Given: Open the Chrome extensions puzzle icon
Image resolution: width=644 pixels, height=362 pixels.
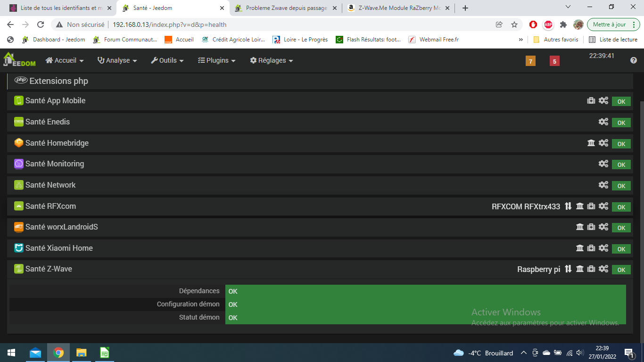Looking at the screenshot, I should (563, 25).
